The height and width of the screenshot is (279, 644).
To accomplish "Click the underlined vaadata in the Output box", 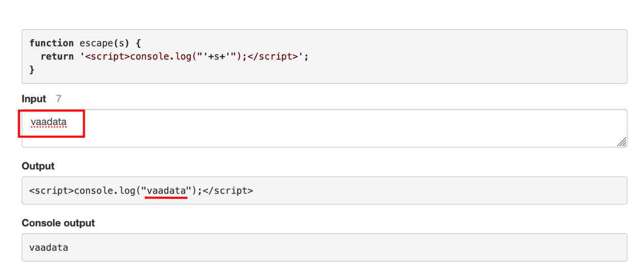I will coord(166,191).
